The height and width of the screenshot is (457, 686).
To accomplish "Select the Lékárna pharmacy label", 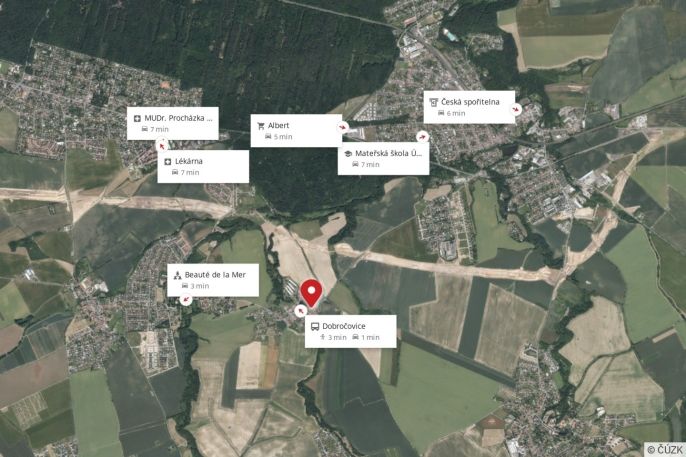I will [x=203, y=167].
